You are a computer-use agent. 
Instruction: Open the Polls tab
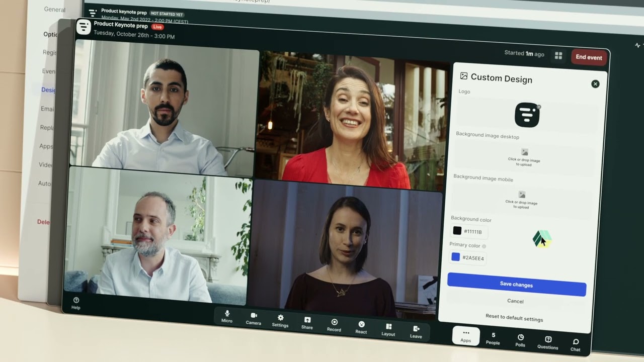(x=520, y=340)
